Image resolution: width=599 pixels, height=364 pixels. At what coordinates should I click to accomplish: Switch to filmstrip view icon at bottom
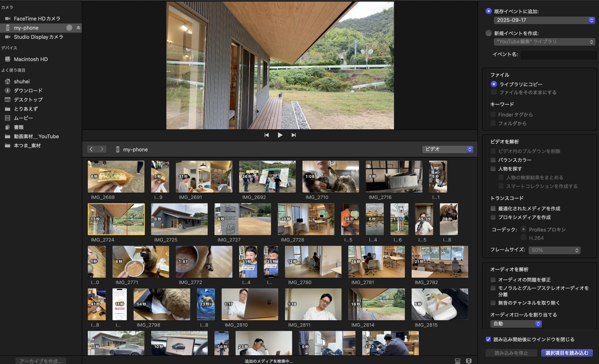click(469, 361)
